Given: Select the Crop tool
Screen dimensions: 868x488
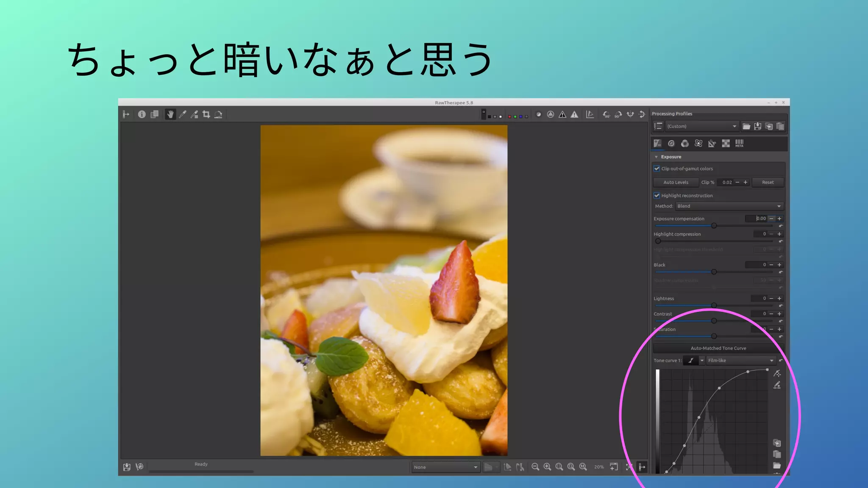Looking at the screenshot, I should point(206,114).
